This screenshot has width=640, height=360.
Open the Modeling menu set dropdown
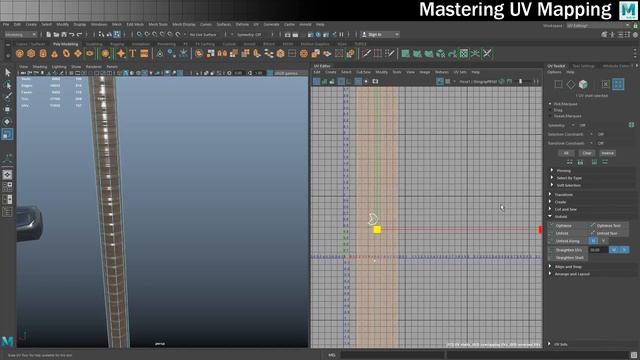tap(20, 35)
